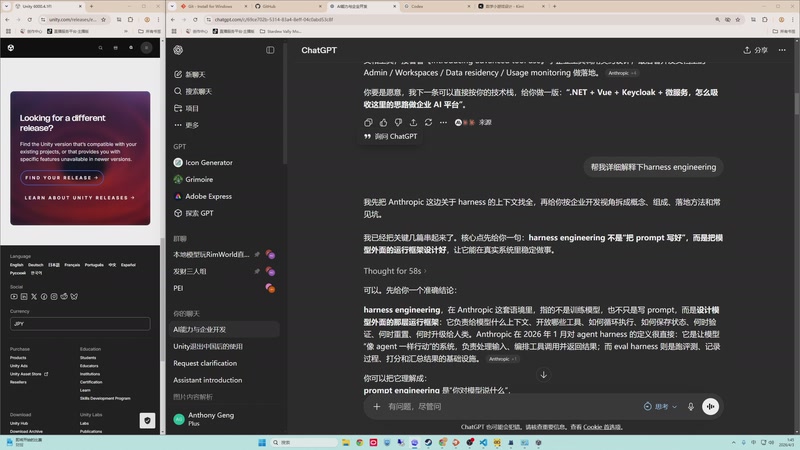Open new tab in ChatGPT browser window
Viewport: 800px width, 450px height.
[x=555, y=6]
